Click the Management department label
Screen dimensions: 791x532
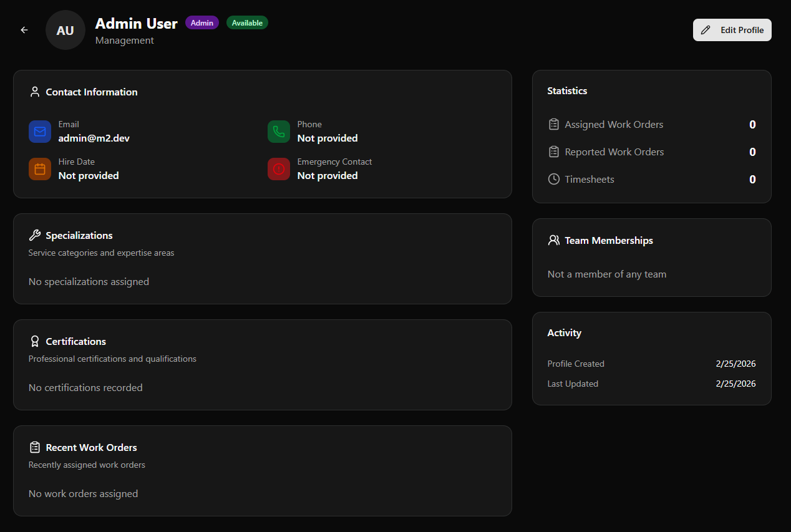[x=125, y=40]
